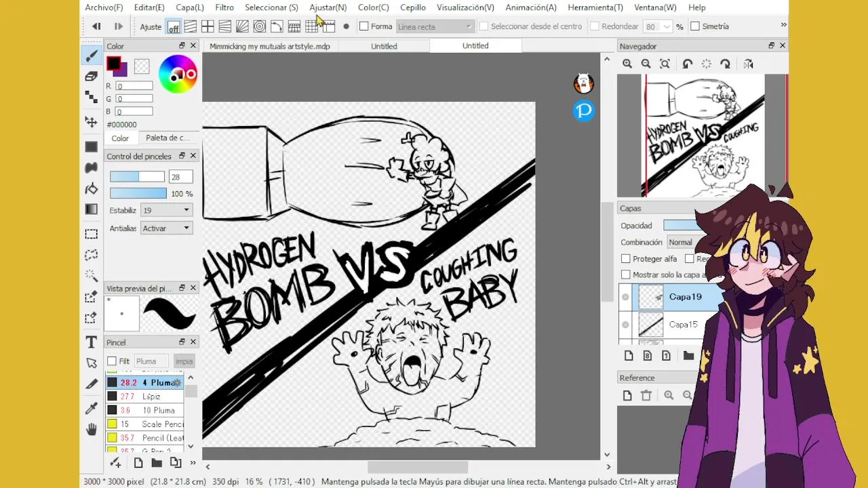Hide layer Capa15 visibility dot

coord(625,325)
